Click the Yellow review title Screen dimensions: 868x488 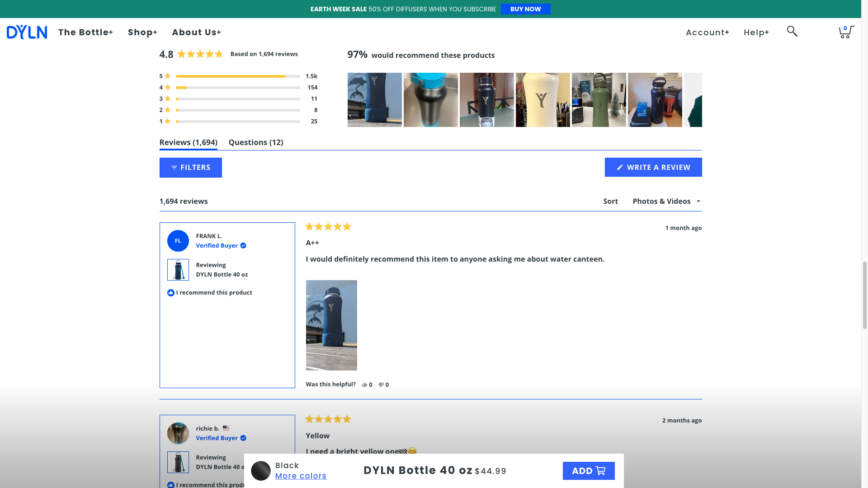pos(318,436)
